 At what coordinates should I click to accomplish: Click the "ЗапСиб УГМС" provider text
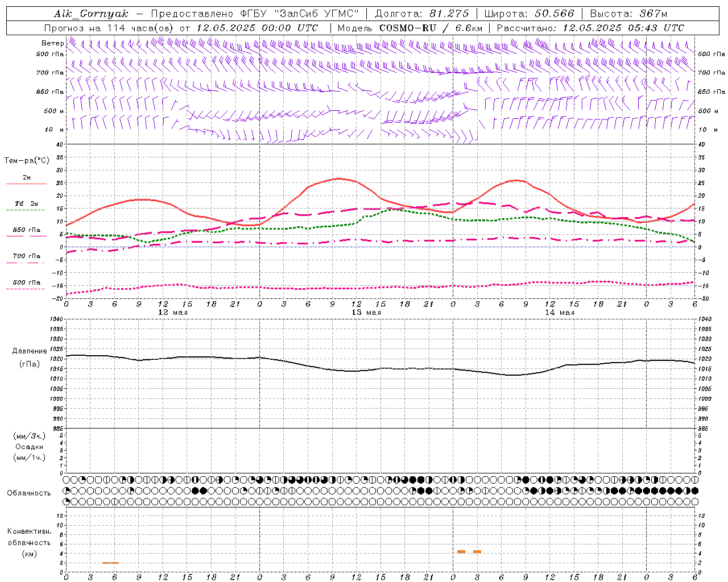pyautogui.click(x=316, y=14)
